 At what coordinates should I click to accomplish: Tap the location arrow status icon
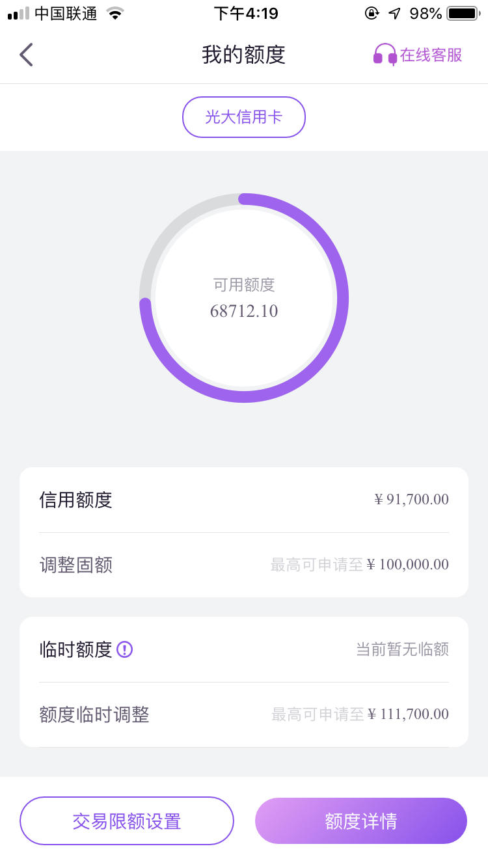point(394,14)
